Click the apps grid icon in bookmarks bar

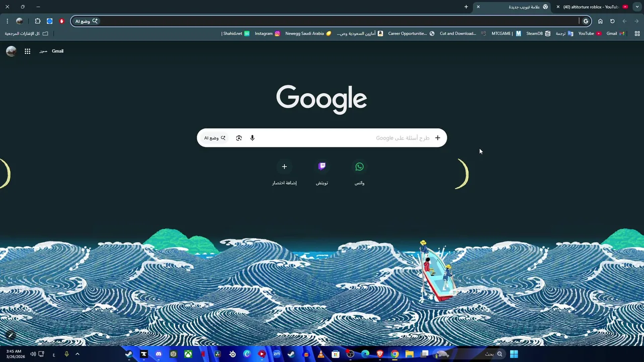click(x=637, y=34)
